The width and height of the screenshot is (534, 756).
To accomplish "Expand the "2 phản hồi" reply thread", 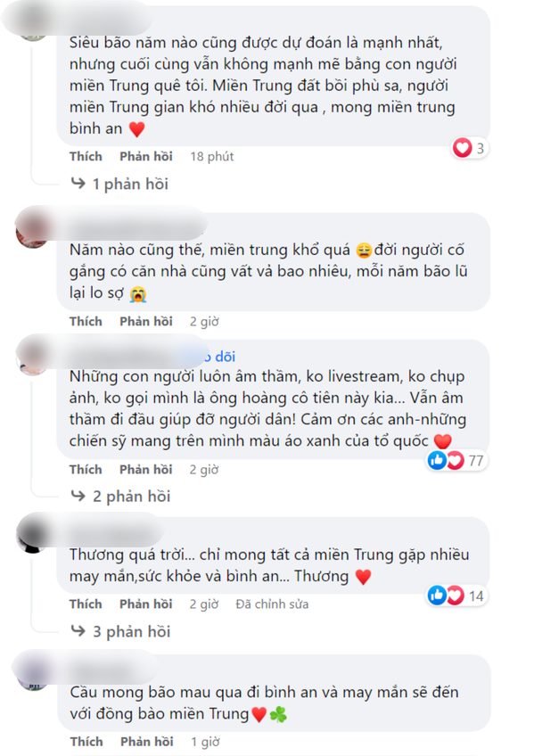I will pos(132,496).
